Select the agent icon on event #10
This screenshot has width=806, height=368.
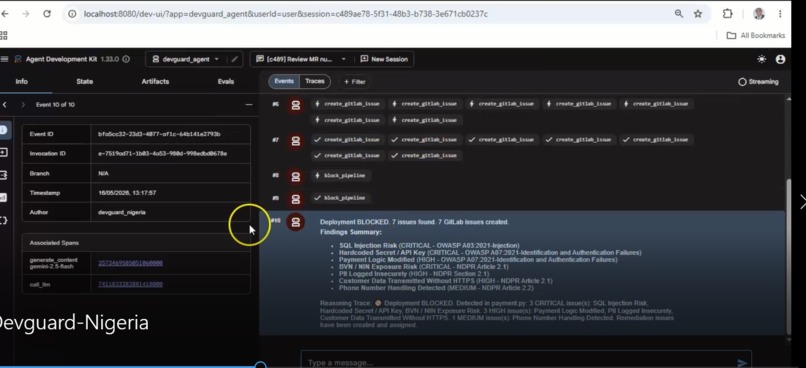(x=296, y=222)
